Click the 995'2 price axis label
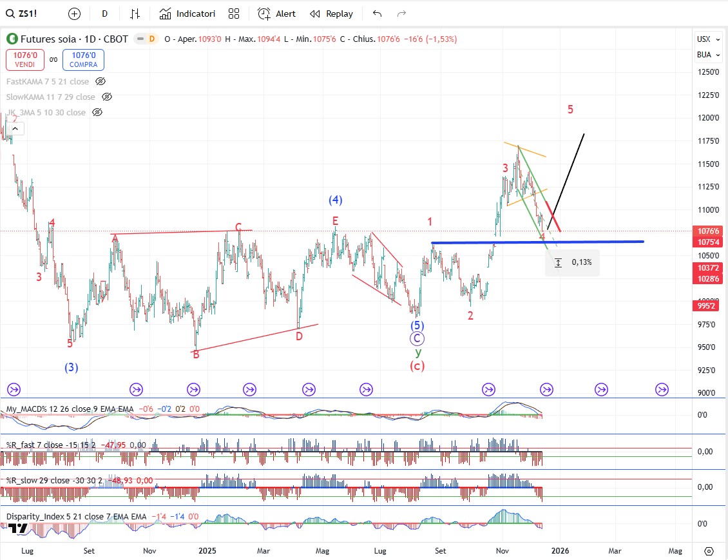The height and width of the screenshot is (560, 728). pos(705,305)
